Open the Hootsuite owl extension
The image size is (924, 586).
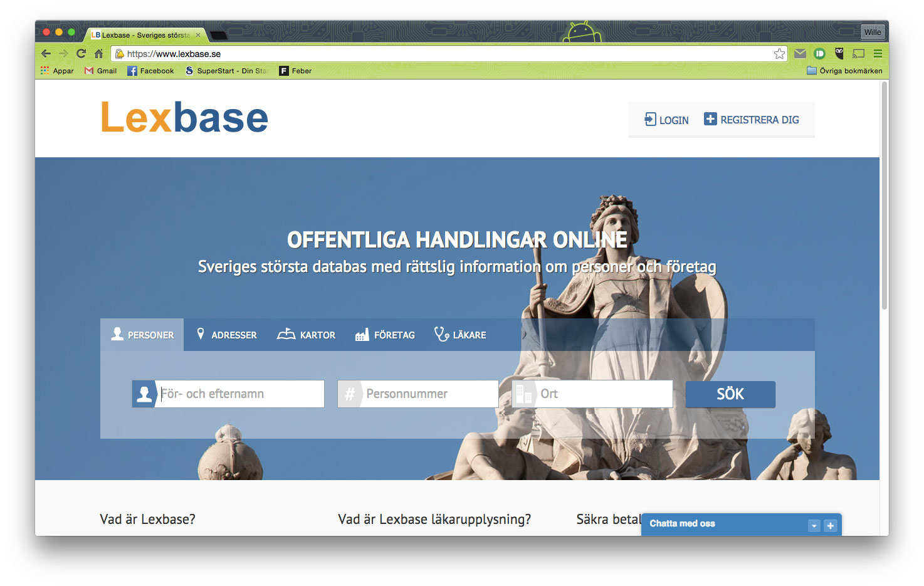click(x=839, y=54)
